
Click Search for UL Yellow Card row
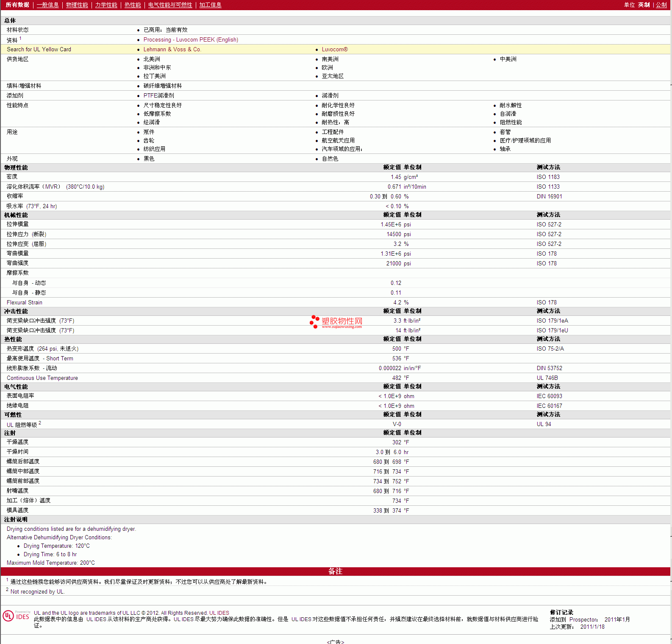pos(336,49)
